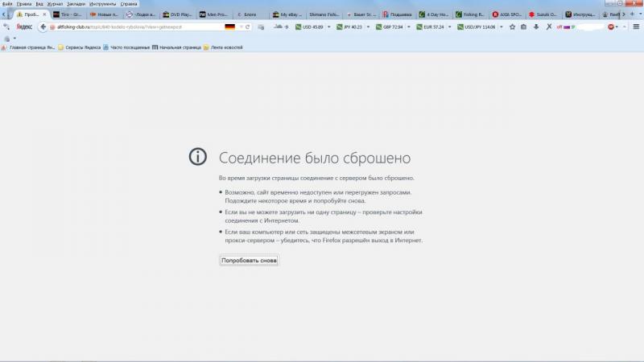The width and height of the screenshot is (644, 362).
Task: Expand the USD/JPY rate dropdown arrow
Action: [501, 27]
